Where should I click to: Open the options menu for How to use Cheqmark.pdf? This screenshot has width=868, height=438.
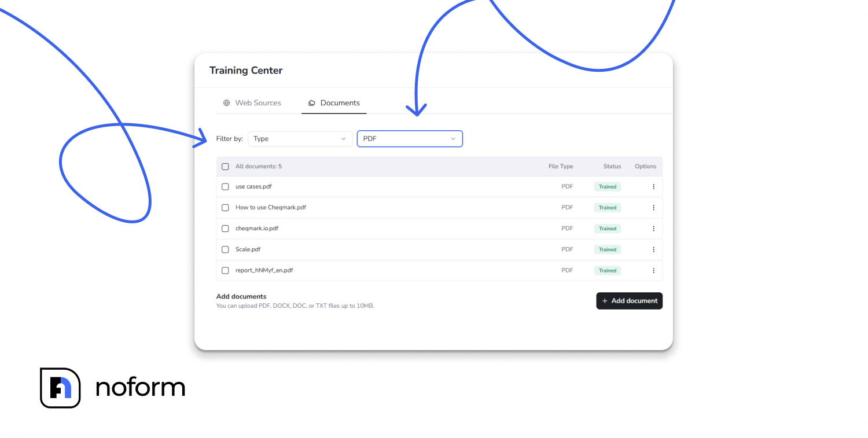[x=653, y=207]
